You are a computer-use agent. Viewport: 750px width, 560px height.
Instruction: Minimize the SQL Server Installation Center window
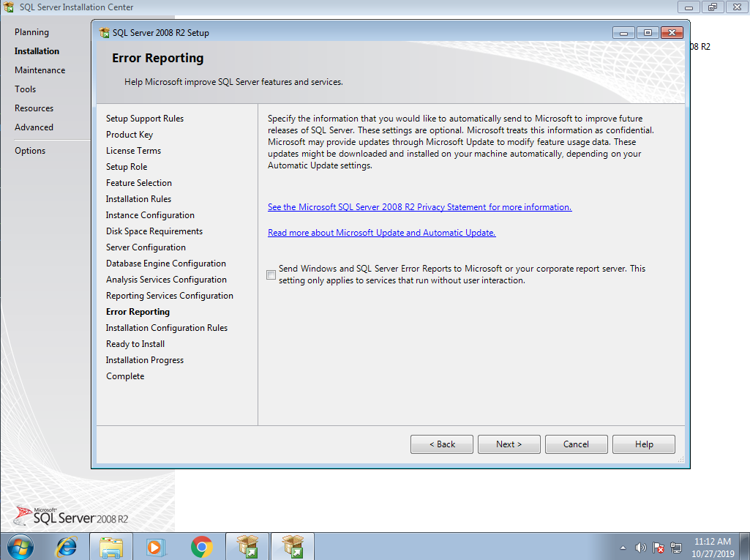pyautogui.click(x=689, y=7)
